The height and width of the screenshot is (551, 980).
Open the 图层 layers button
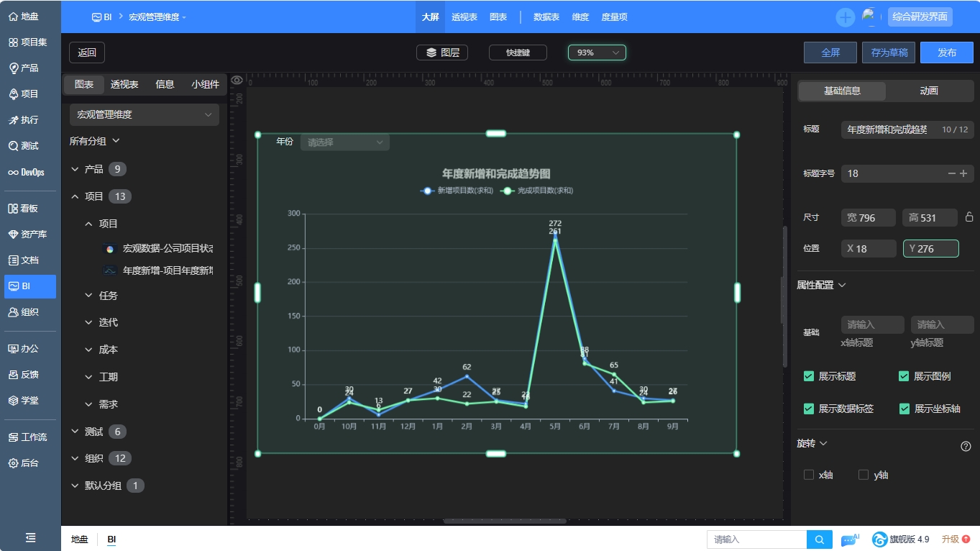point(442,53)
